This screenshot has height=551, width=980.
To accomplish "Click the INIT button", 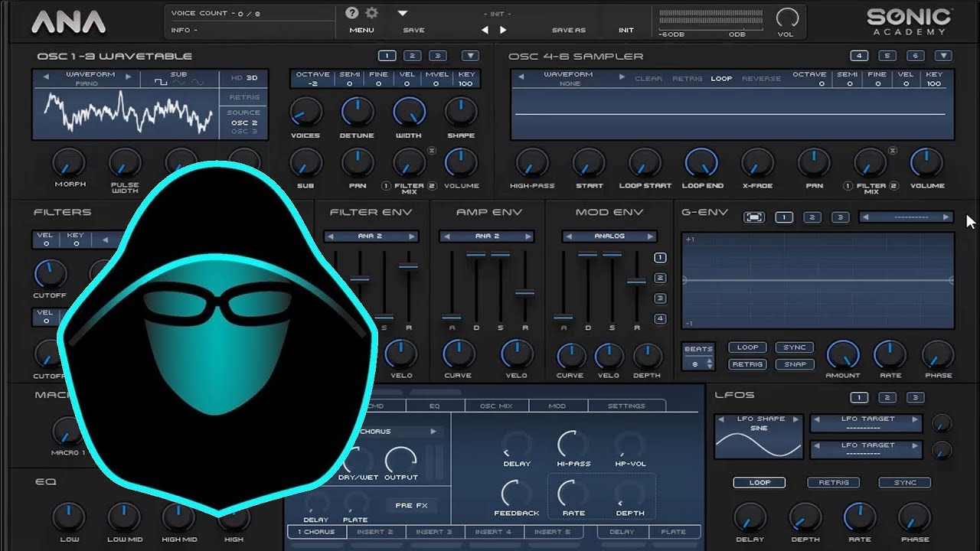I will pyautogui.click(x=626, y=30).
